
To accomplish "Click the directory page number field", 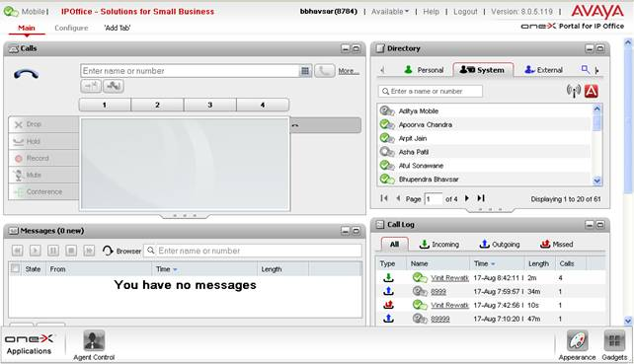I will [x=434, y=199].
